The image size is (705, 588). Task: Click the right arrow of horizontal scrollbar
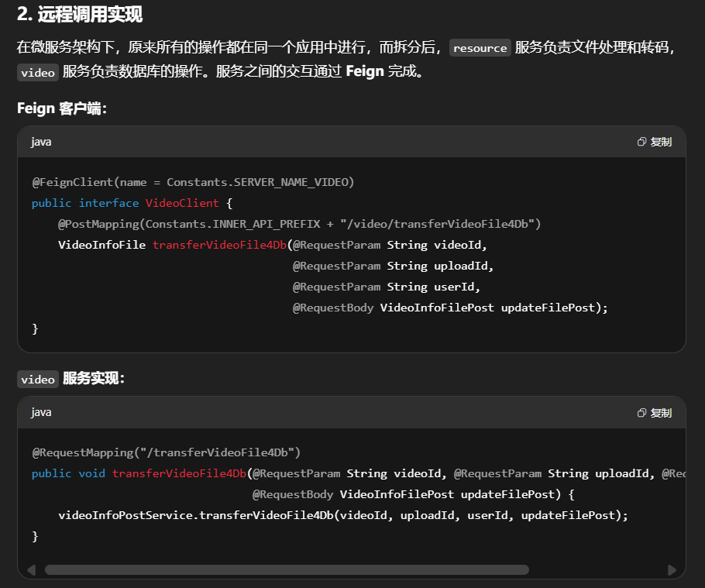tap(672, 569)
